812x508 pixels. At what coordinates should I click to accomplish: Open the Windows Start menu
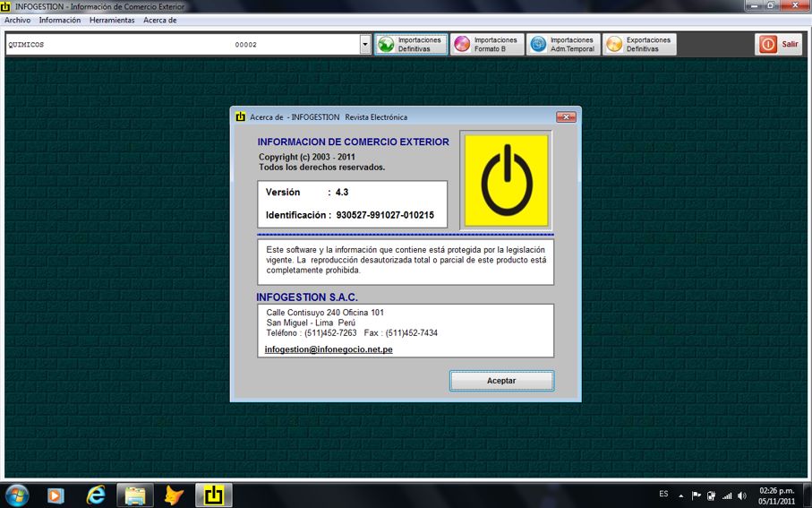(x=17, y=495)
